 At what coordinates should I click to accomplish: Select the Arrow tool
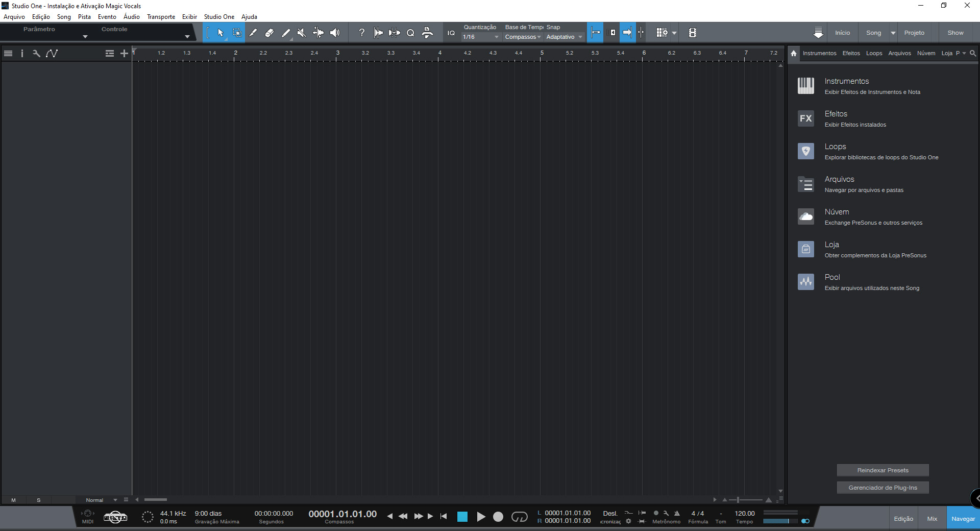[x=220, y=33]
